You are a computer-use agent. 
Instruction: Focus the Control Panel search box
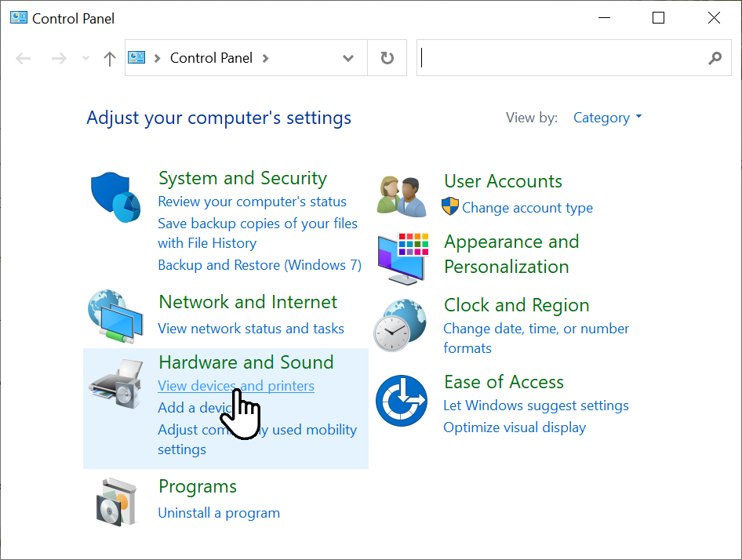561,58
